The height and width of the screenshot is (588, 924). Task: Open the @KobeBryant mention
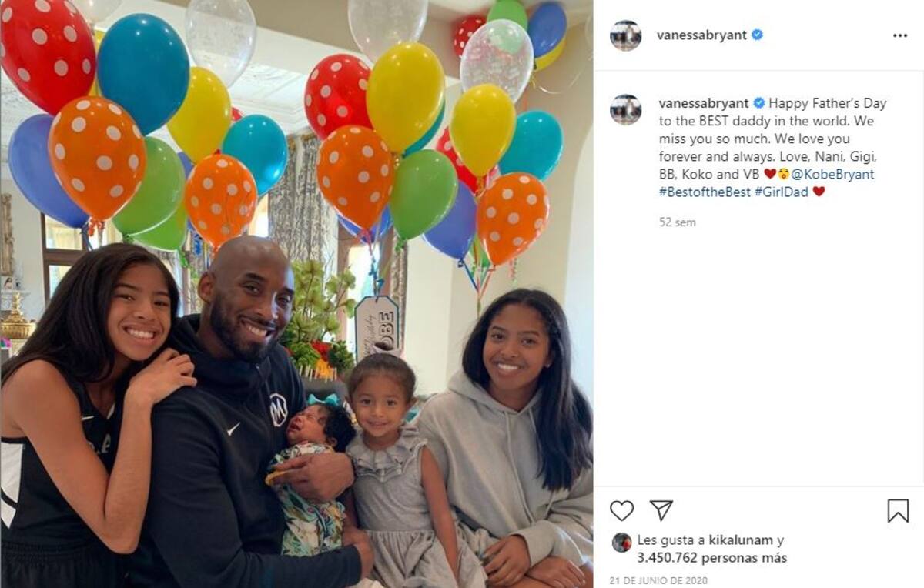tap(834, 174)
